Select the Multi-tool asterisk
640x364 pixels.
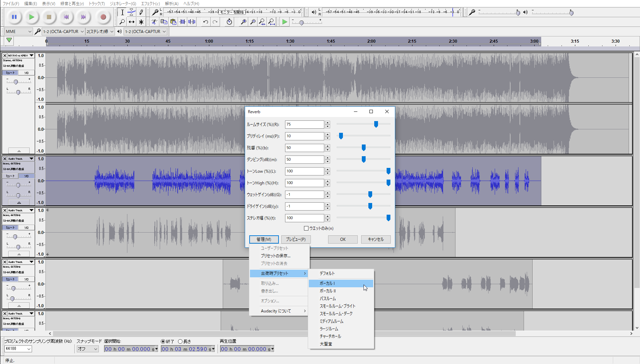(141, 22)
